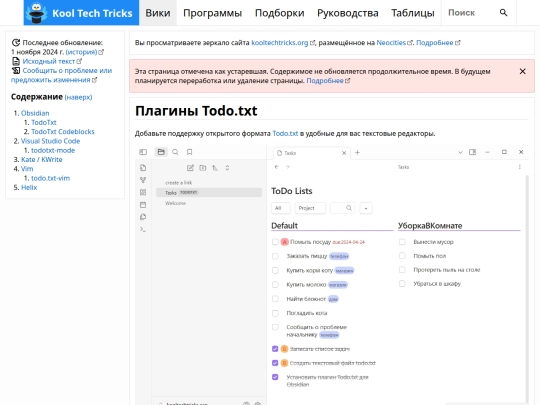Check the 'Вынести мусор' checkbox
This screenshot has height=405, width=540.
pyautogui.click(x=402, y=242)
